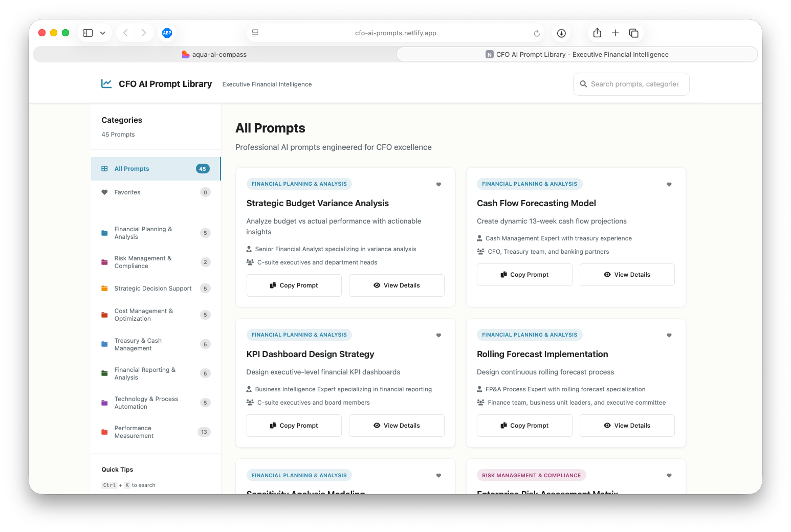Select Cost Management & Optimization category
Screen dimensions: 791x532
click(156, 315)
